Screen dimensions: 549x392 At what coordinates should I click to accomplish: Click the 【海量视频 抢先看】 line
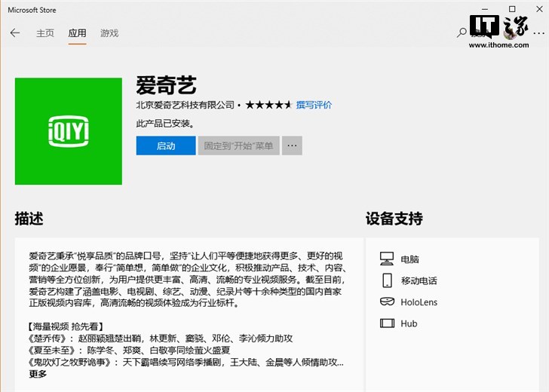coord(66,326)
